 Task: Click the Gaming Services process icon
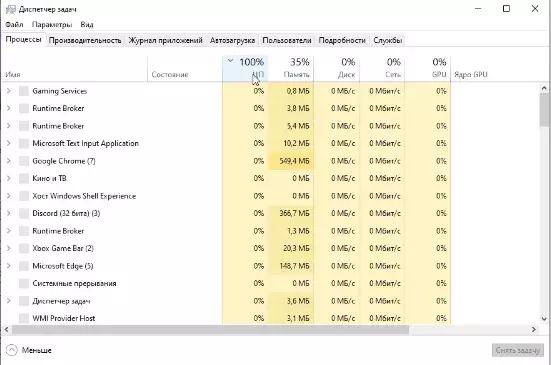pos(24,91)
